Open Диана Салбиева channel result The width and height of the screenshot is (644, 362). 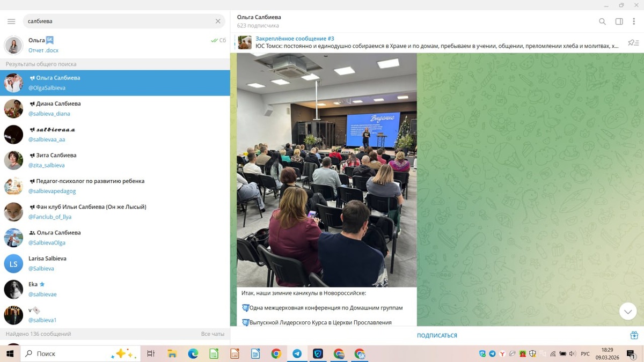115,108
